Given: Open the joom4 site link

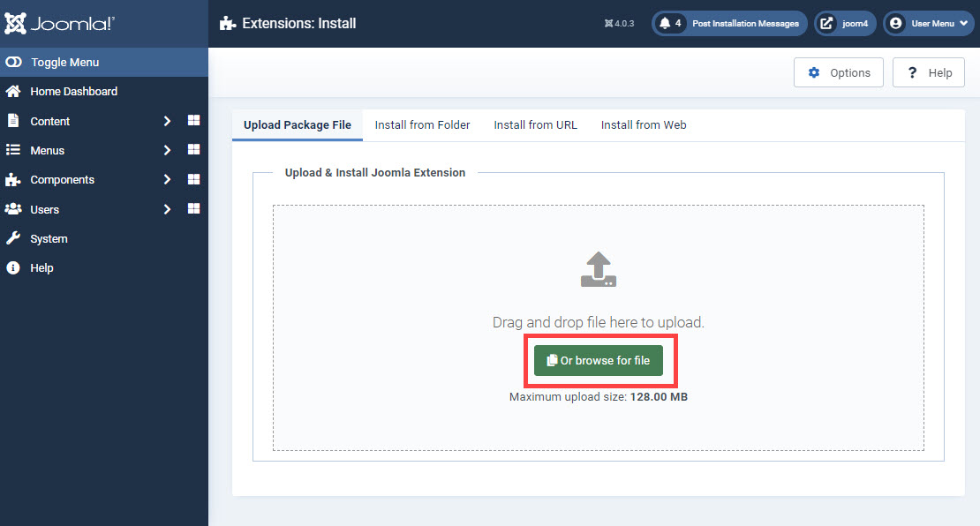Looking at the screenshot, I should point(845,24).
